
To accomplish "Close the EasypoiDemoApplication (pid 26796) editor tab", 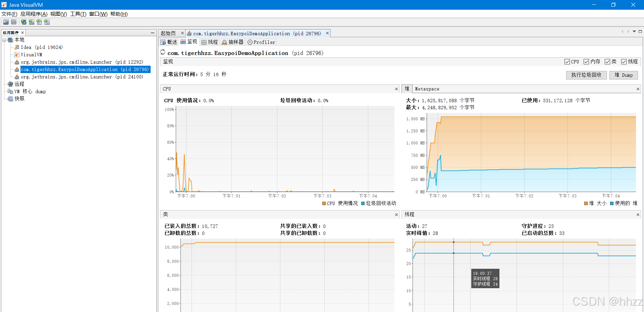I will [327, 33].
